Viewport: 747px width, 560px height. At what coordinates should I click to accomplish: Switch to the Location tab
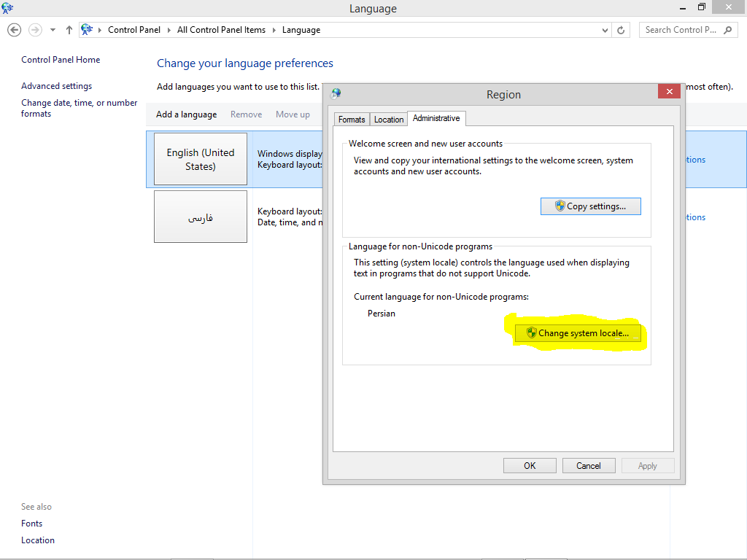point(389,120)
